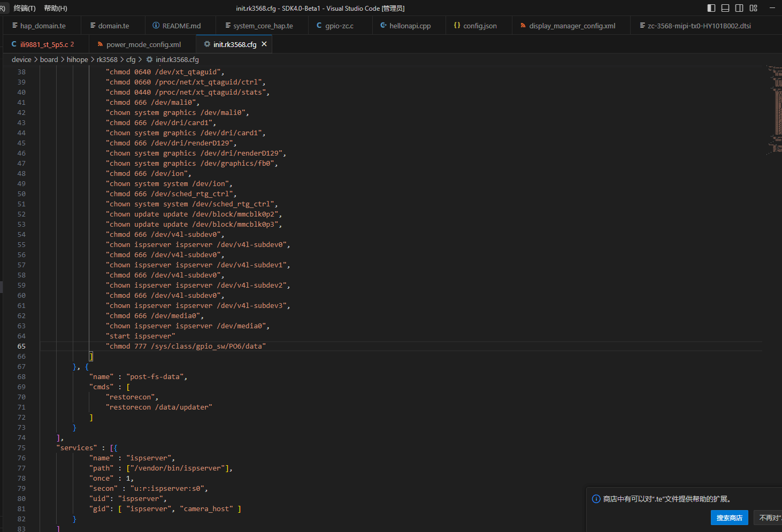Select 'cfg' in breadcrumb path
Image resolution: width=782 pixels, height=532 pixels.
click(x=131, y=59)
